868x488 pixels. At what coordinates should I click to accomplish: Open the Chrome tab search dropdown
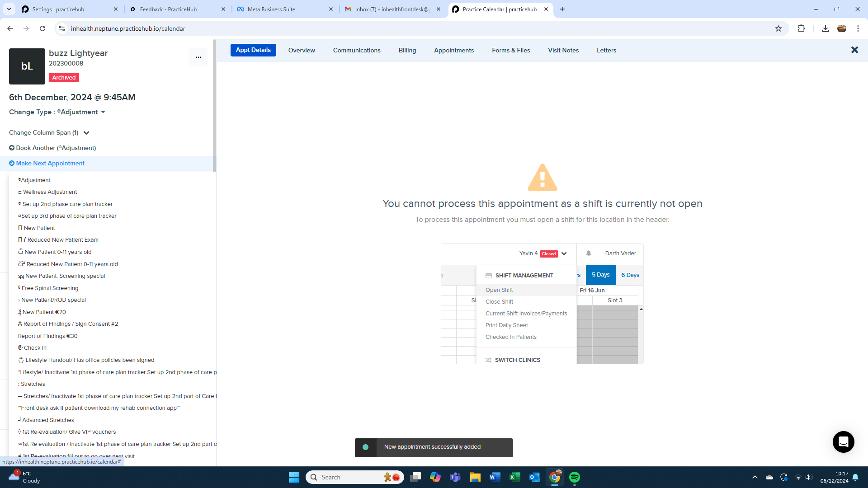9,9
